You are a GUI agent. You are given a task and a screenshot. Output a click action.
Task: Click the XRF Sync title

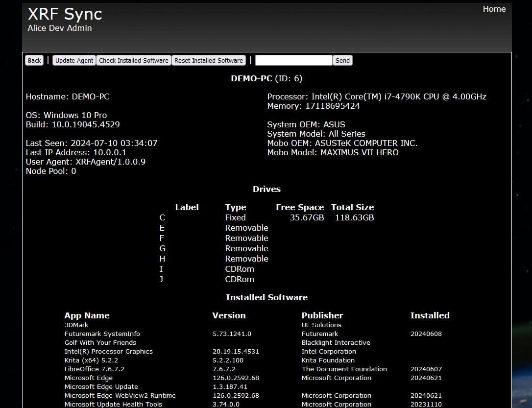coord(65,14)
